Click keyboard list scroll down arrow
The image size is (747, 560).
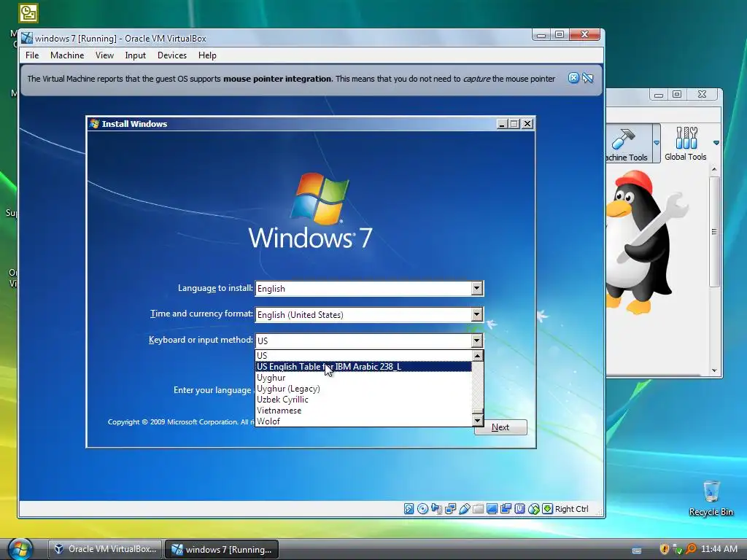point(478,421)
